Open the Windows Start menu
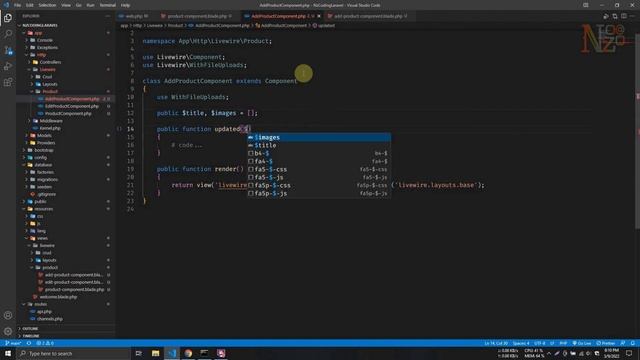This screenshot has height=360, width=640. (8, 353)
